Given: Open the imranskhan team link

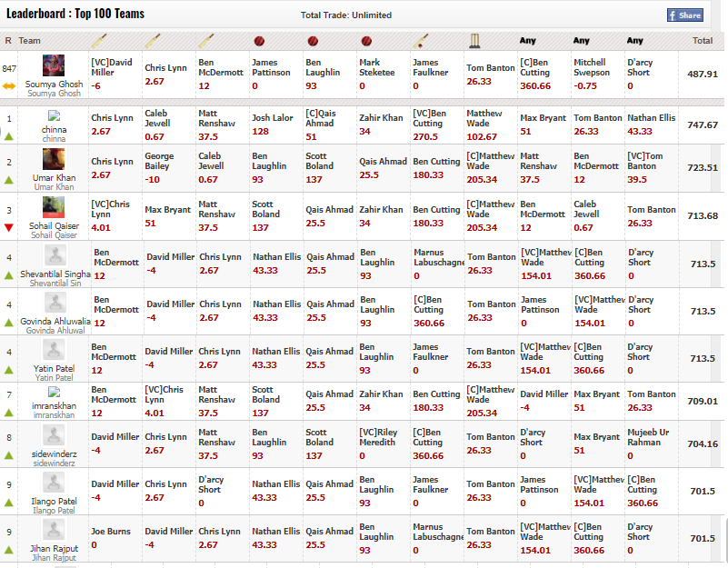Looking at the screenshot, I should [x=54, y=404].
